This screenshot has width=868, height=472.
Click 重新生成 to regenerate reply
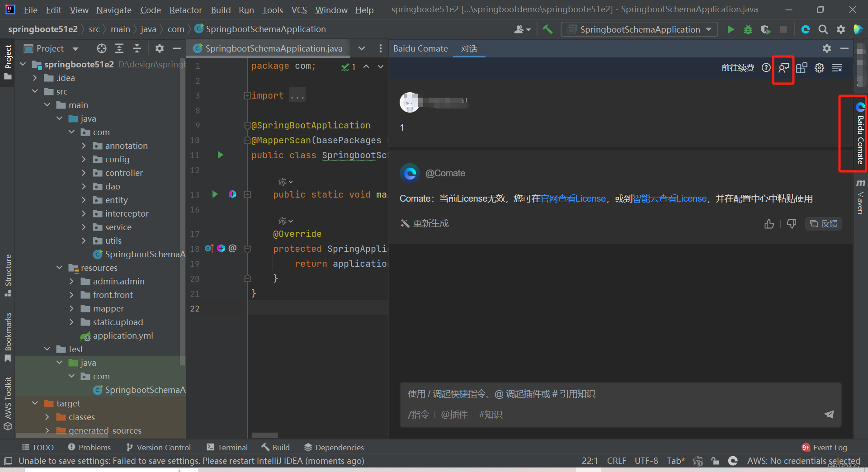(425, 223)
